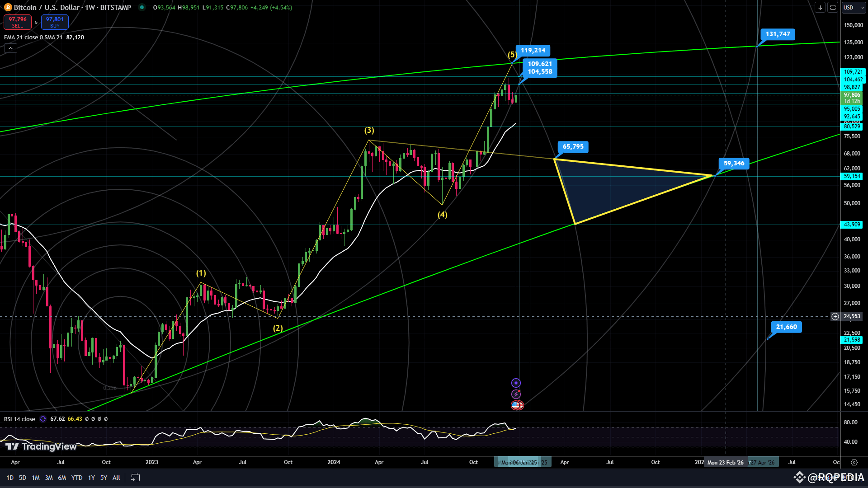Select the 5Y time range

(x=104, y=478)
